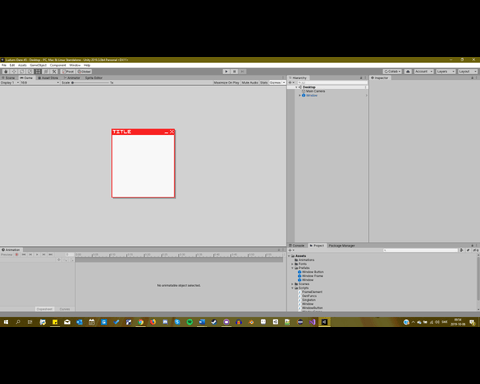Screen dimensions: 480x384
Task: Select the Animations folder in Project
Action: [304, 260]
